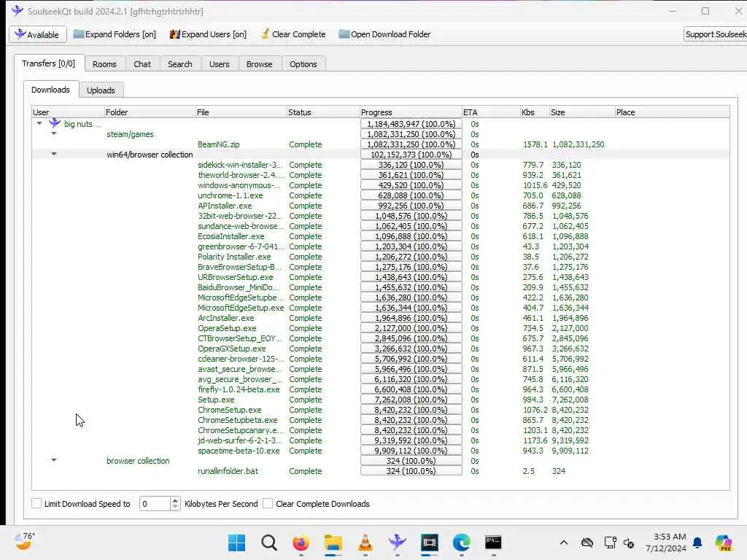Sort by the Folder column header
This screenshot has height=560, width=747.
150,112
